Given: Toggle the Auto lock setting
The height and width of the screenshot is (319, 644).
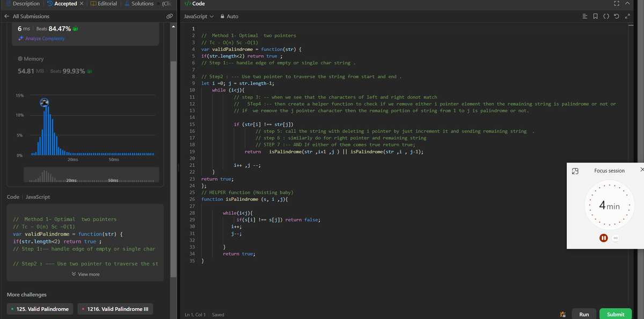Looking at the screenshot, I should click(x=229, y=17).
